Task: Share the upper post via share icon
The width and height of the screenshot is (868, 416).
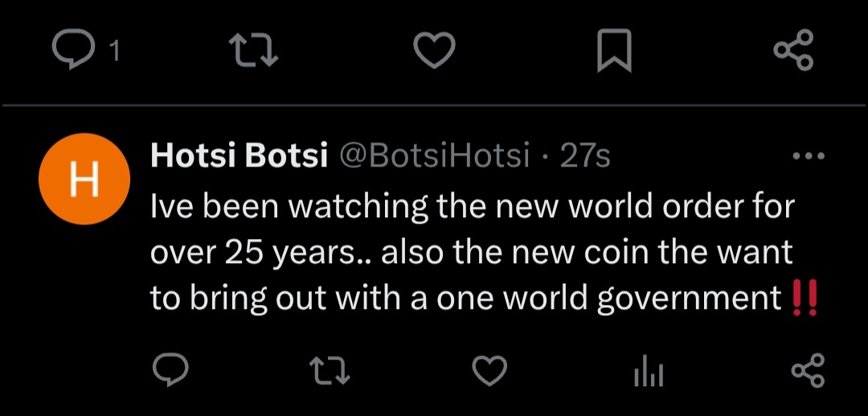Action: point(794,50)
